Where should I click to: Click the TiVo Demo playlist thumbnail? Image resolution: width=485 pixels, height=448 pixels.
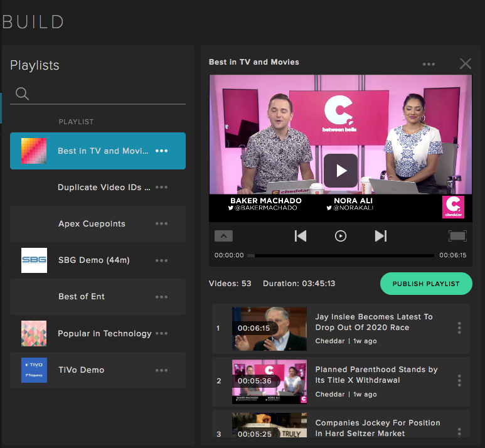34,370
